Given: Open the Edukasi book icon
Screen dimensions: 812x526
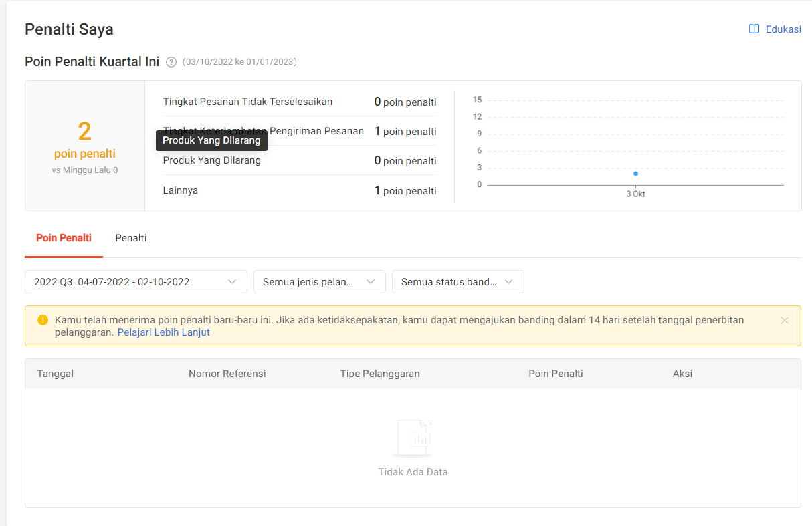Looking at the screenshot, I should 754,29.
